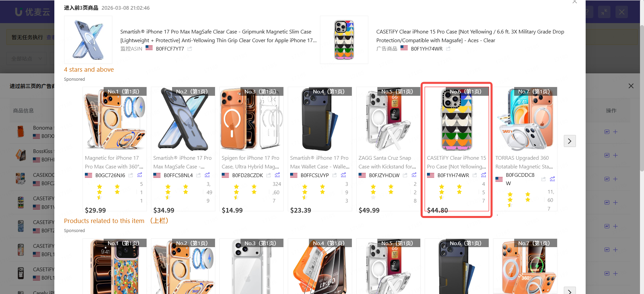The image size is (644, 294).
Task: Open external link icon for B0FJZYHDLW
Action: click(405, 175)
